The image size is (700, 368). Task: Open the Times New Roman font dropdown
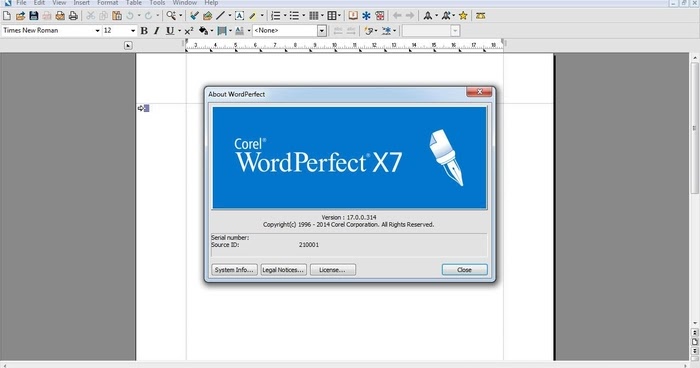click(97, 31)
